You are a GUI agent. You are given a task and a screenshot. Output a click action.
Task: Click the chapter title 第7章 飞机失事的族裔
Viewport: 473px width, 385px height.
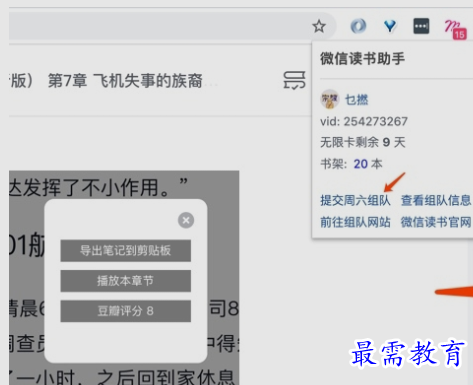click(x=125, y=81)
